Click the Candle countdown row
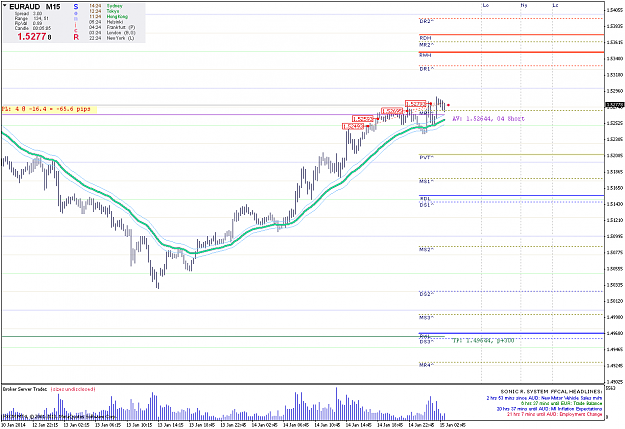Screen dimensions: 625x429 pyautogui.click(x=33, y=28)
